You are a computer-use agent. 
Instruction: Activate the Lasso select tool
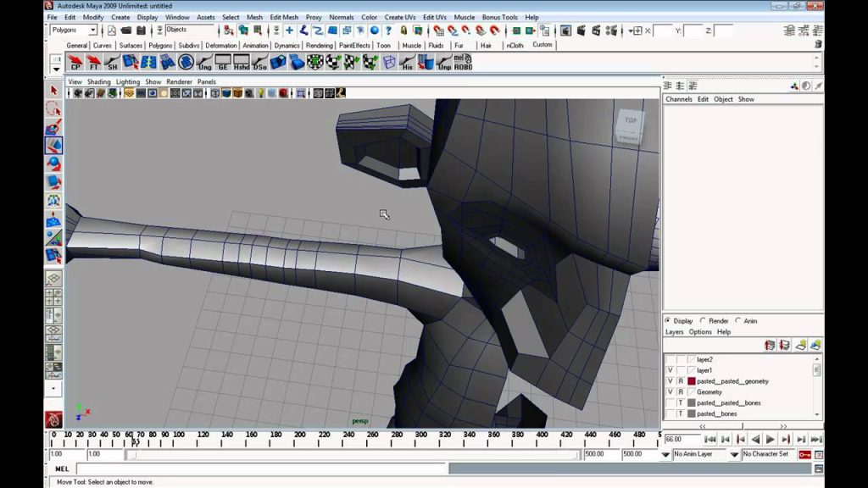[x=53, y=108]
